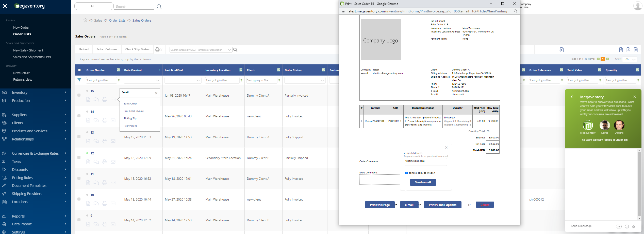Click the e-mail Address input field
644x234 pixels.
coord(425,161)
